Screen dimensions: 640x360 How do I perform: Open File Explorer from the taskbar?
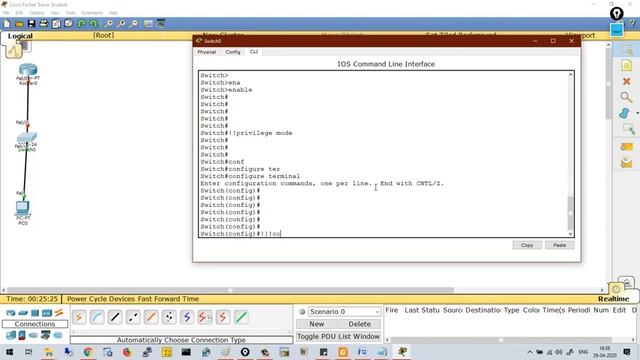click(x=49, y=352)
